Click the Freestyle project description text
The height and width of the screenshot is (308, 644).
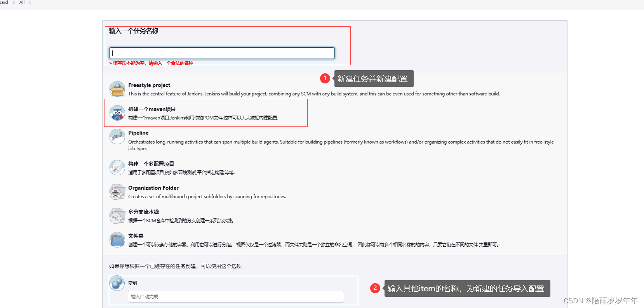[314, 94]
